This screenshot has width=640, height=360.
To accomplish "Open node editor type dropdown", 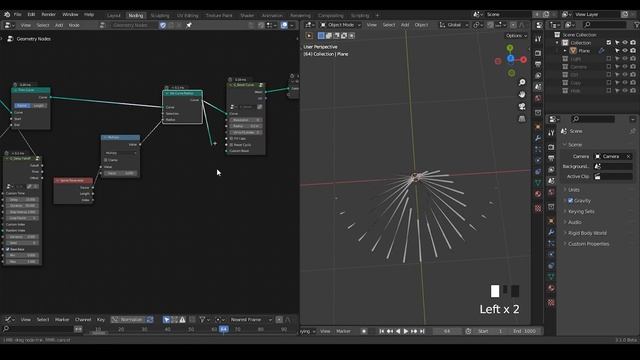I will (x=9, y=25).
